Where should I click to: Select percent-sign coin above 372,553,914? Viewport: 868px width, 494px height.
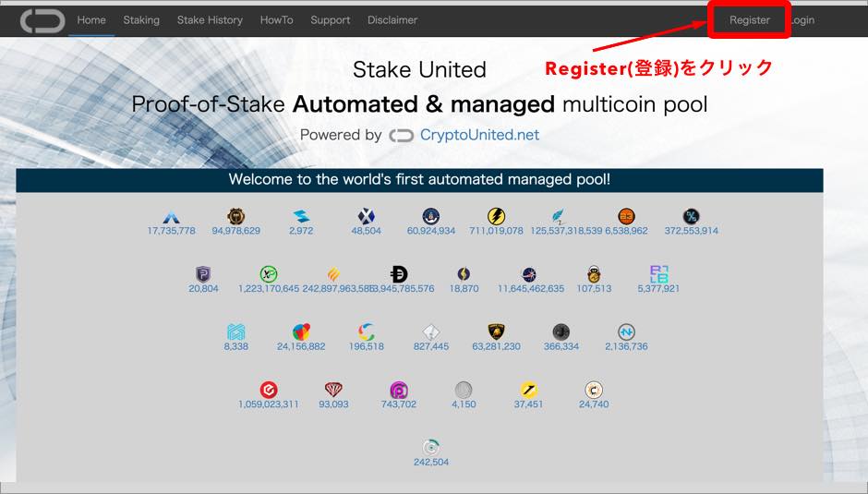point(691,216)
